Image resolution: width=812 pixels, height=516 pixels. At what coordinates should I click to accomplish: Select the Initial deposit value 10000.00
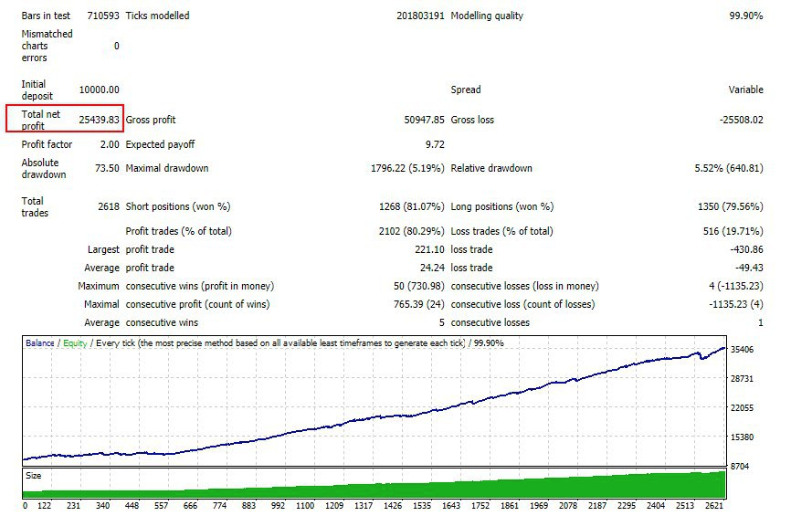click(x=99, y=90)
